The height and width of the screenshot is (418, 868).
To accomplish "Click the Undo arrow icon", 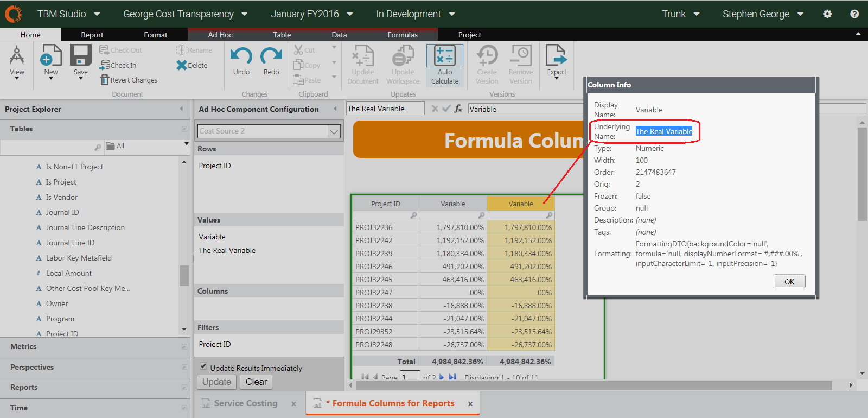I will (x=241, y=56).
